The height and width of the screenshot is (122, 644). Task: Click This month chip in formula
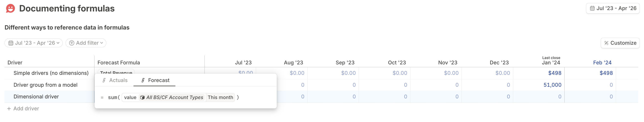220,97
